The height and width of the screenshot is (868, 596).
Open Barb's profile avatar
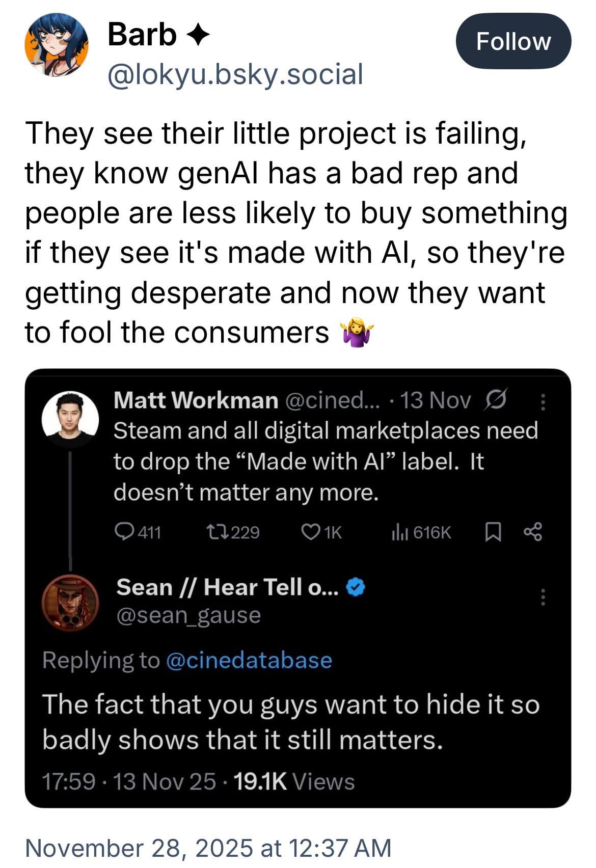pyautogui.click(x=57, y=45)
